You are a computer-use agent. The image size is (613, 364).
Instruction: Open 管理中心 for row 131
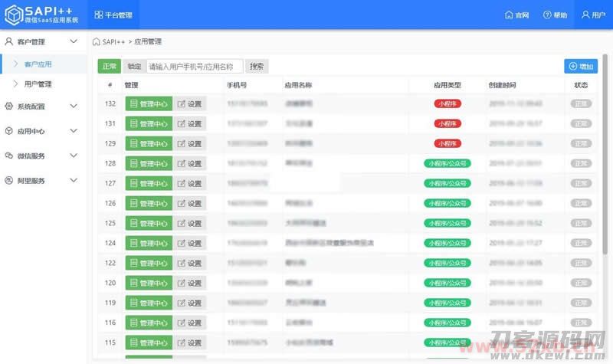(149, 123)
